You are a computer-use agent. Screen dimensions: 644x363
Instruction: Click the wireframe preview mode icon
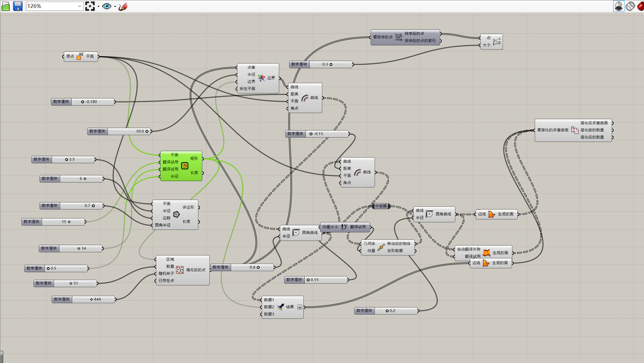point(630,6)
